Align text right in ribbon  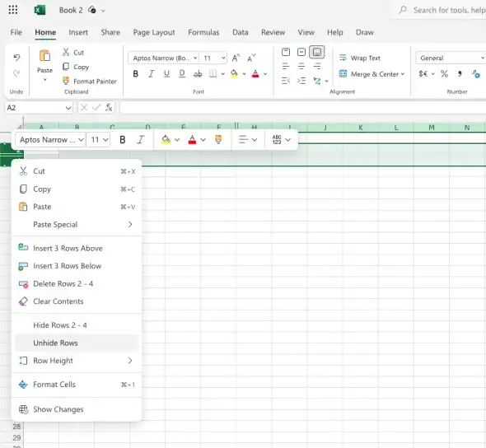point(317,66)
